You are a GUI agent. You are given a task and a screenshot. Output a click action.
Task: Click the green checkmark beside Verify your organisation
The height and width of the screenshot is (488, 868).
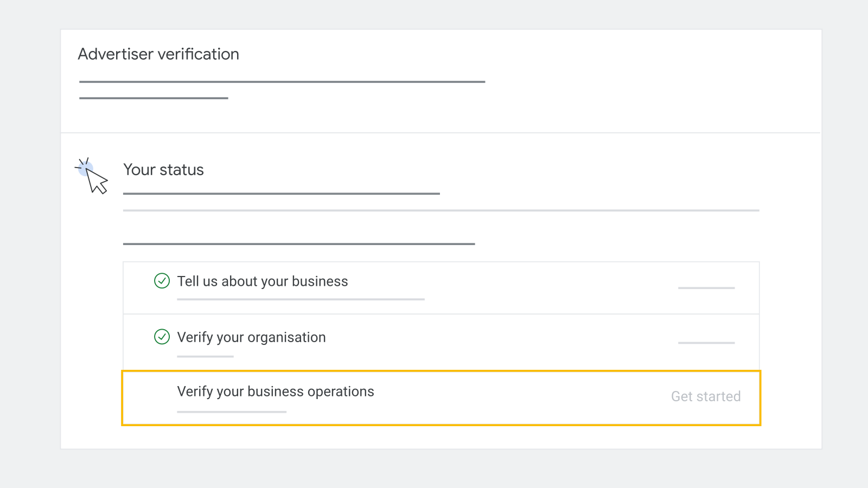(162, 337)
